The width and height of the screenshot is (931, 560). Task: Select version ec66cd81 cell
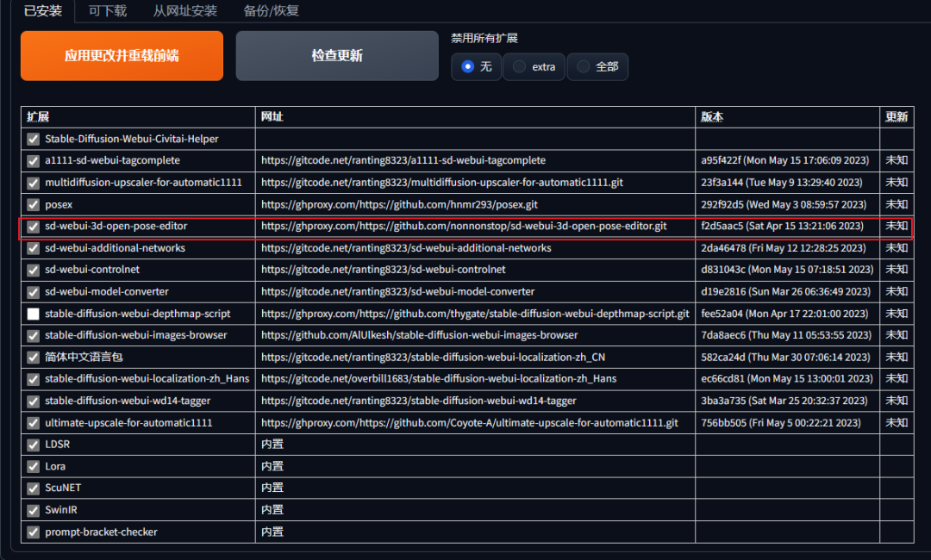coord(787,378)
